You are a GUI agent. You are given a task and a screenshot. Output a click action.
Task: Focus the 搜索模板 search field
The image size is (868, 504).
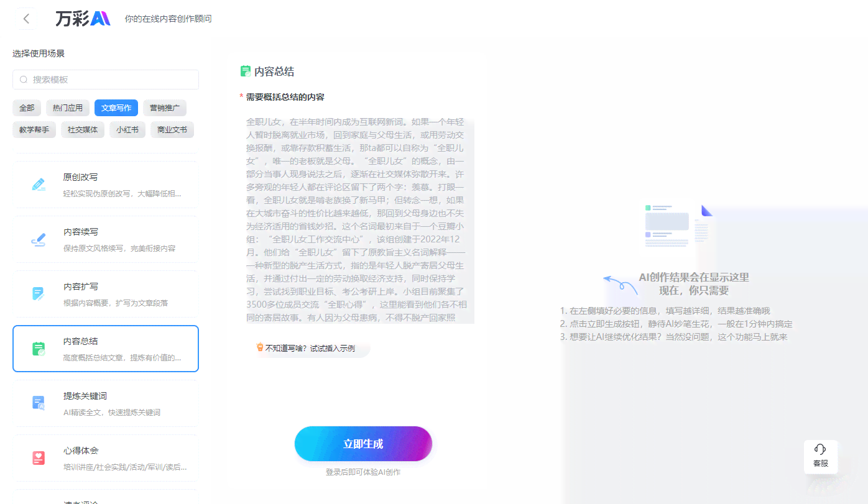point(106,80)
